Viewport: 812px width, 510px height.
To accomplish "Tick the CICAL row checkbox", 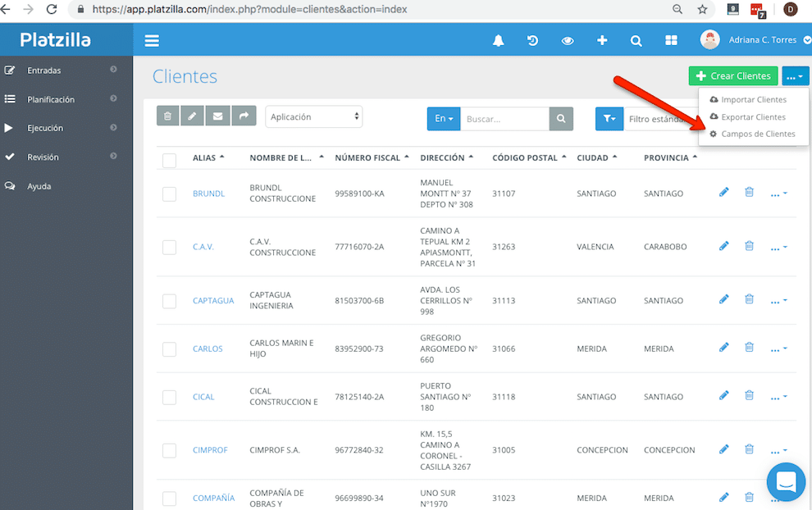I will coord(169,397).
